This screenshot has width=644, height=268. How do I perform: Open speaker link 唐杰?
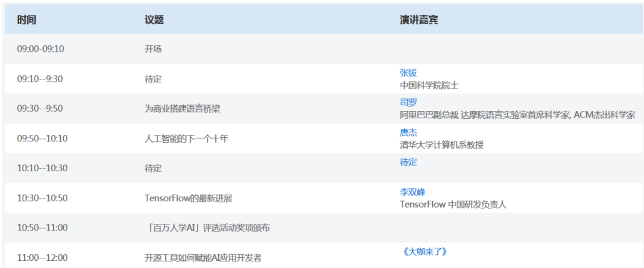coord(408,133)
